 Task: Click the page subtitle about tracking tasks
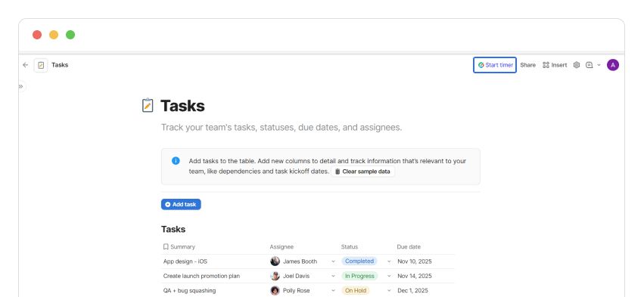tap(282, 127)
